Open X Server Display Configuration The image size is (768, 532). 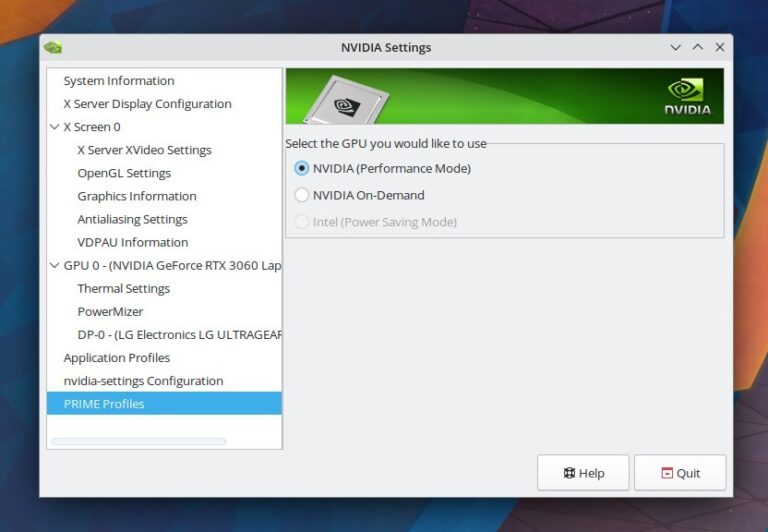coord(147,104)
